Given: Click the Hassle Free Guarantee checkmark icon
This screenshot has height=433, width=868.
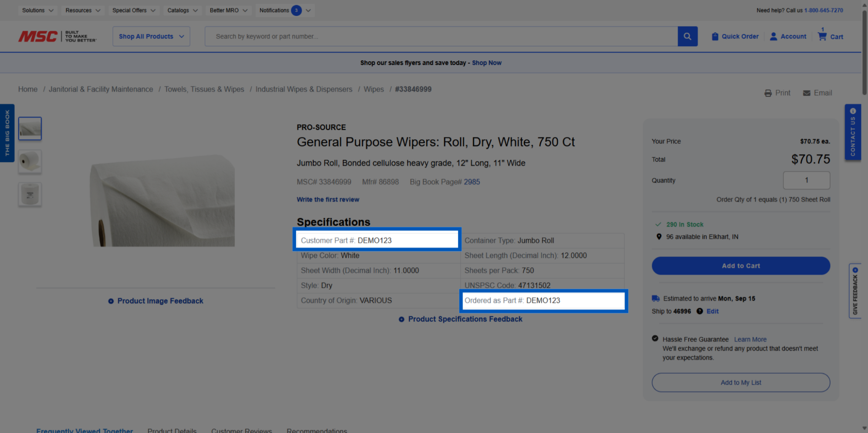Looking at the screenshot, I should coord(655,339).
